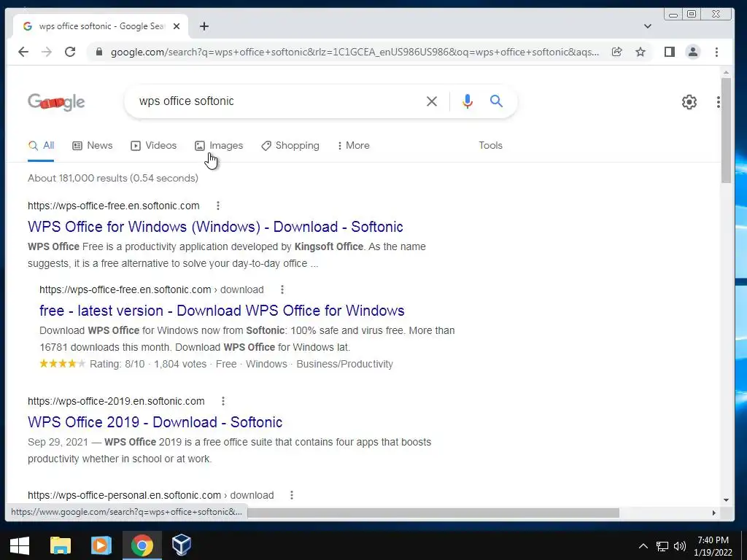747x560 pixels.
Task: Click the vertical scrollbar thumb
Action: pos(726,130)
